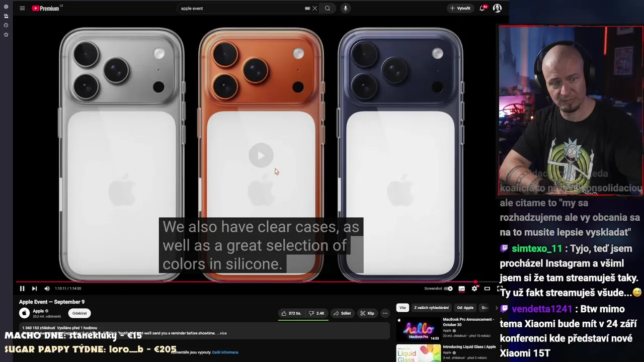Open browser sidebar history clock icon
This screenshot has width=644, height=362.
pyautogui.click(x=6, y=25)
